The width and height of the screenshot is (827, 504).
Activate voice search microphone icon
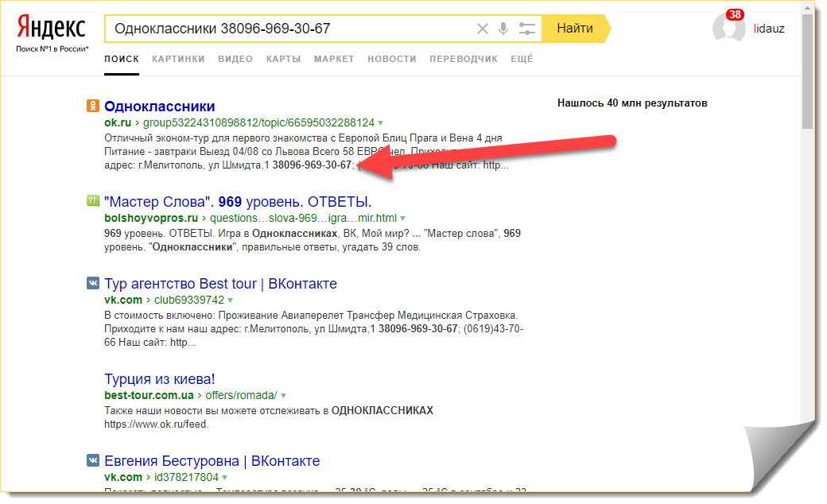tap(503, 29)
